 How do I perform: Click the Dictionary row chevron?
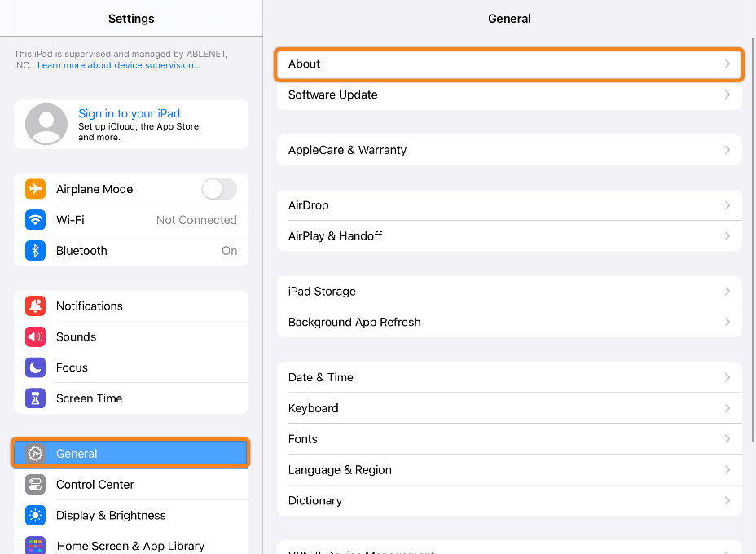tap(727, 501)
